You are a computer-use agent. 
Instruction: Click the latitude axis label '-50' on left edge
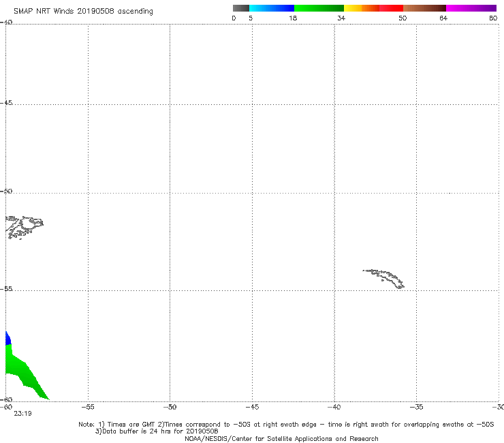coord(6,191)
